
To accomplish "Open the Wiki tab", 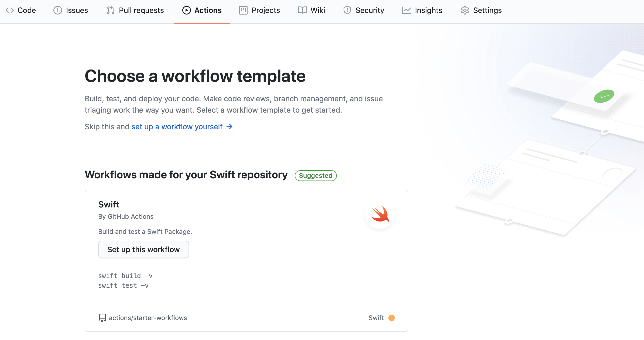I will [x=312, y=10].
